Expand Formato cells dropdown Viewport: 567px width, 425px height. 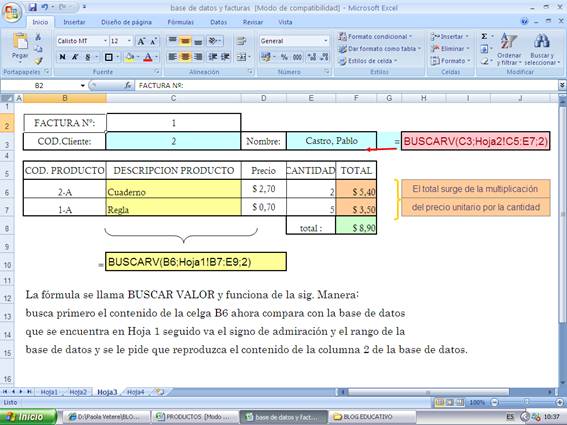[450, 61]
